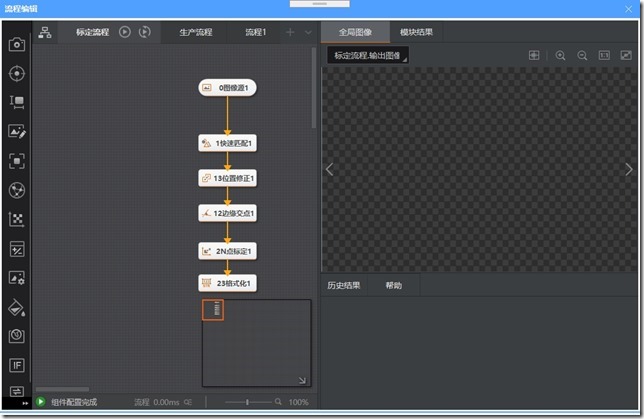Screen dimensions: 644x419
Task: Open the camera acquisition tool group
Action: coord(17,44)
